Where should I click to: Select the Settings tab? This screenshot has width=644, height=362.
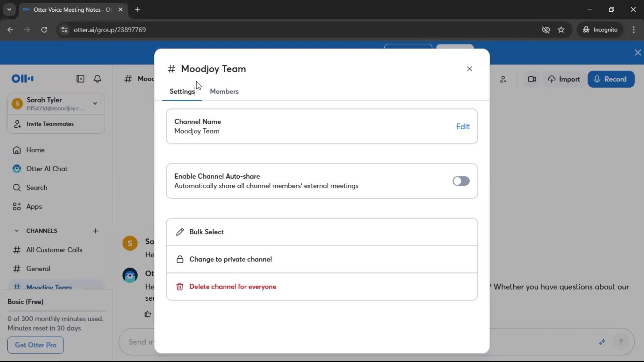(182, 91)
